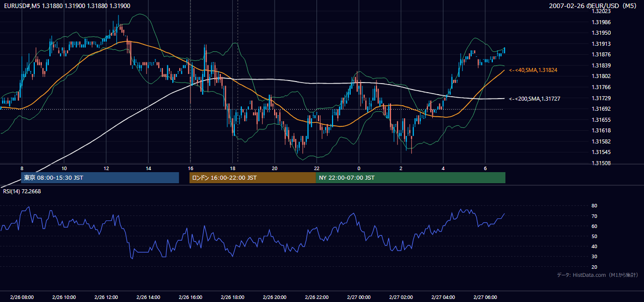Click the '2/26 22:00' date label

pos(316,297)
